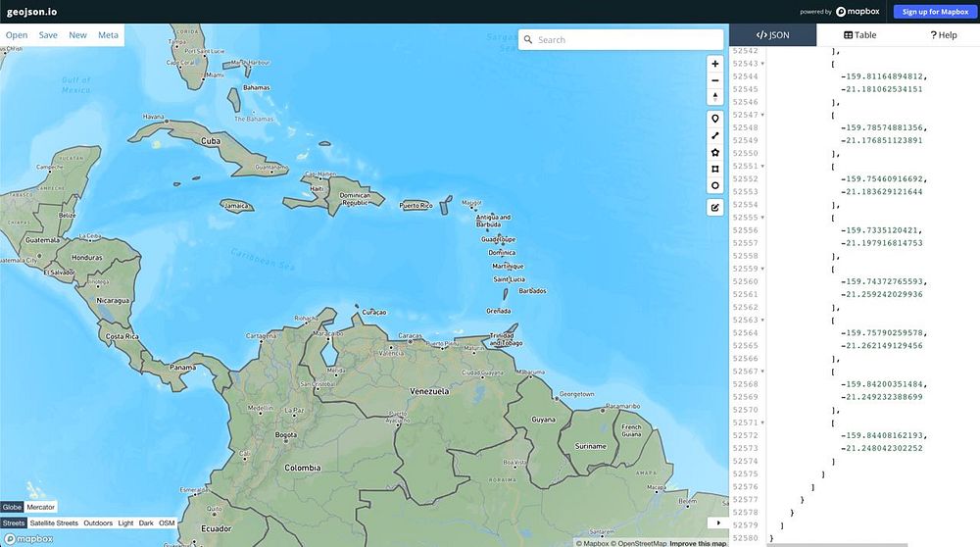980x547 pixels.
Task: Select the draw point marker tool
Action: click(715, 119)
